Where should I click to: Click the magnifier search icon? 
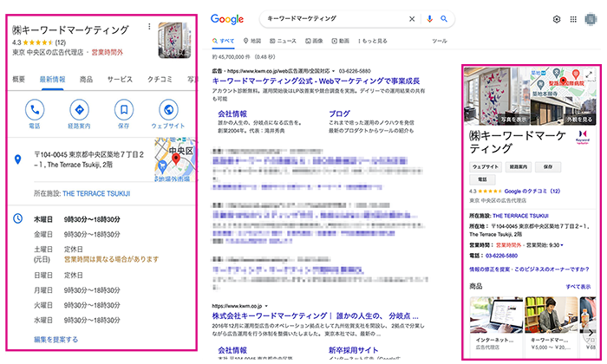pyautogui.click(x=444, y=19)
